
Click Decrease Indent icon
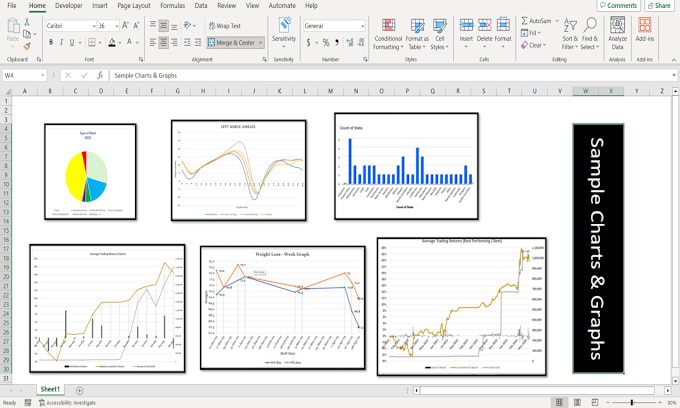tap(187, 42)
